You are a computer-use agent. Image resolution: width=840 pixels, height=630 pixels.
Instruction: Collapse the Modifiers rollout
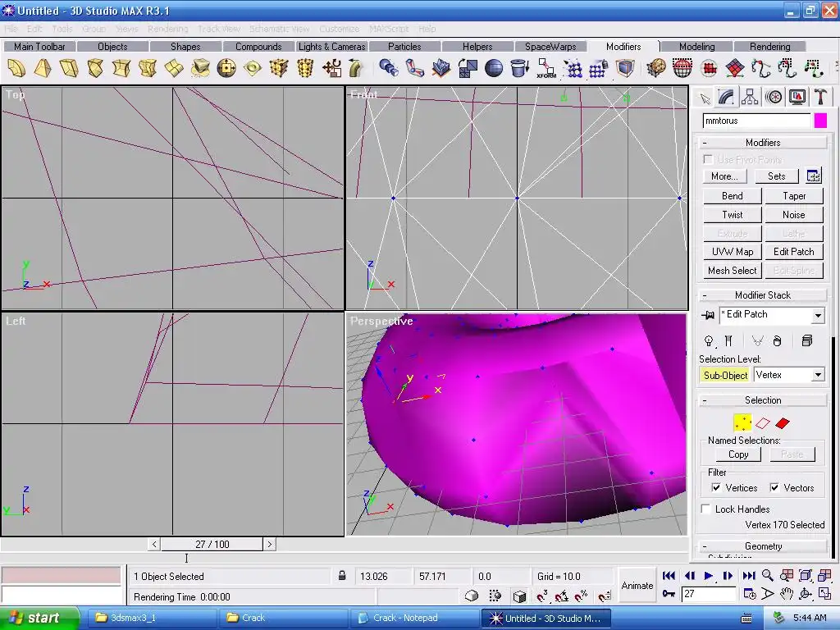(x=762, y=143)
